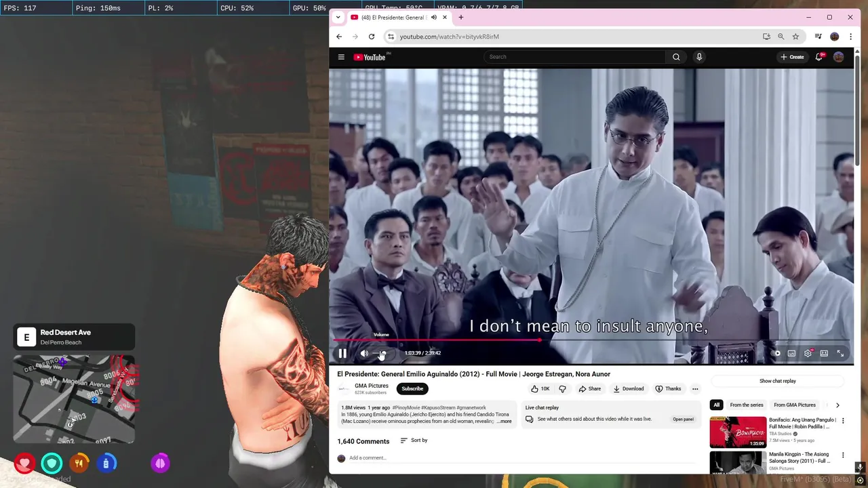Pause the YouTube video

pyautogui.click(x=342, y=353)
